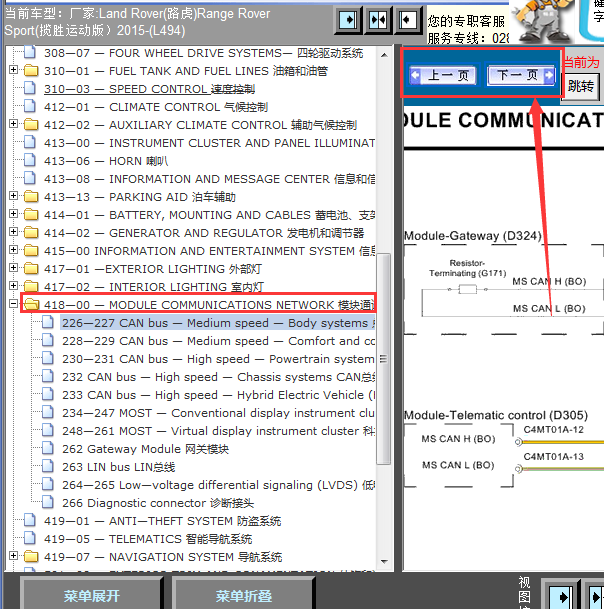Open 234-247 MOST Conventional display instrument cluster
The image size is (604, 609).
pyautogui.click(x=218, y=413)
